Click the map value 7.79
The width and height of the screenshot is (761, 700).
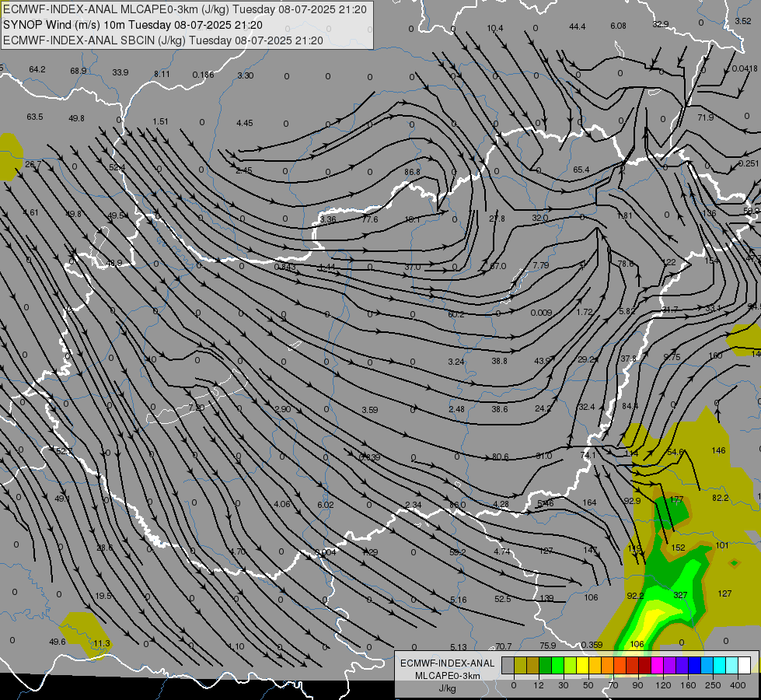(x=541, y=265)
